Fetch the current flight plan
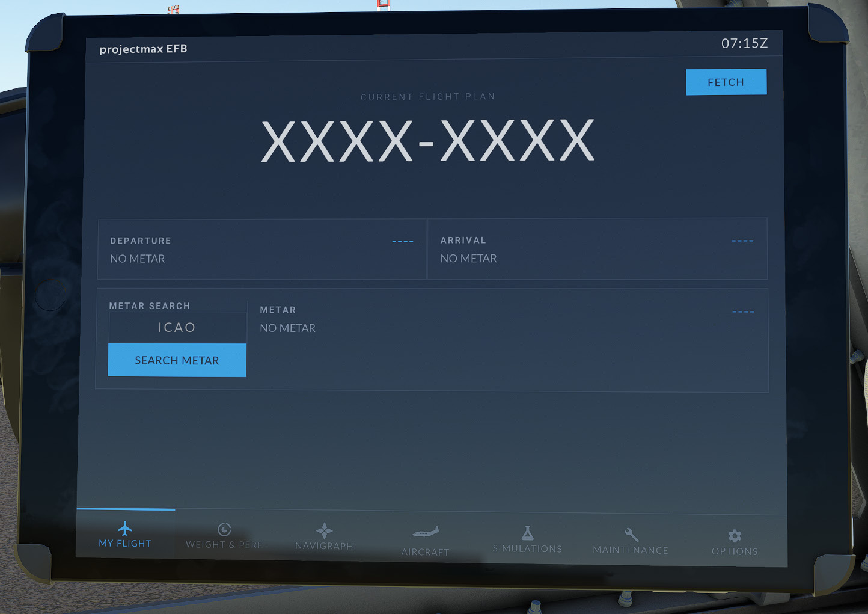Image resolution: width=868 pixels, height=614 pixels. [x=726, y=82]
